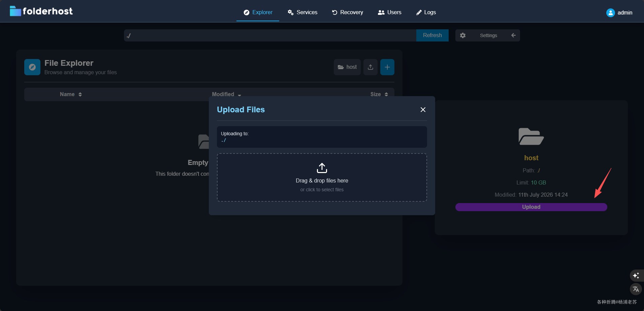Click the translate icon
The image size is (644, 311).
point(636,289)
